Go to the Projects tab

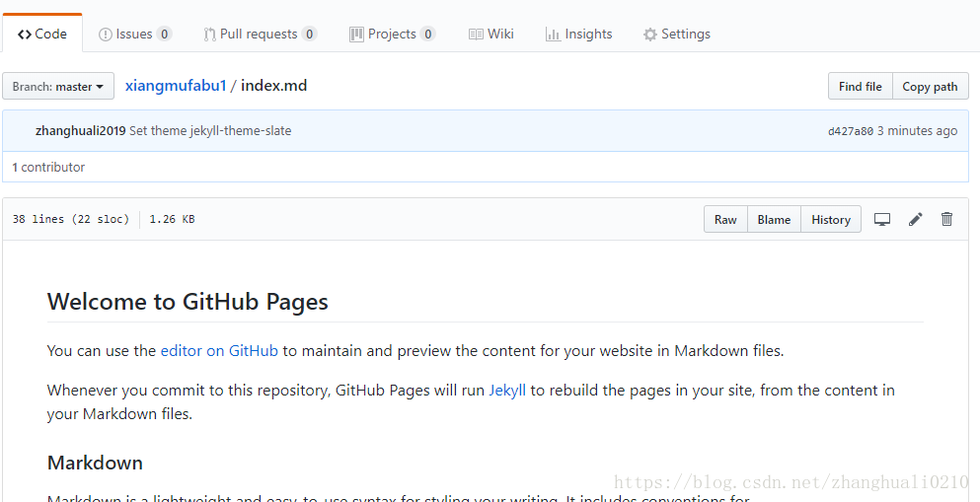(x=393, y=34)
